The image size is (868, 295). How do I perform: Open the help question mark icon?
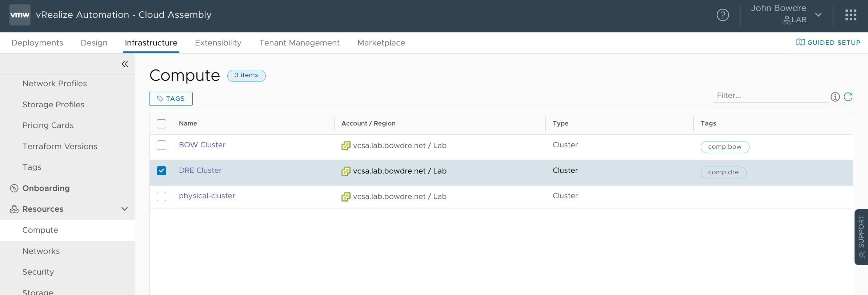(723, 15)
